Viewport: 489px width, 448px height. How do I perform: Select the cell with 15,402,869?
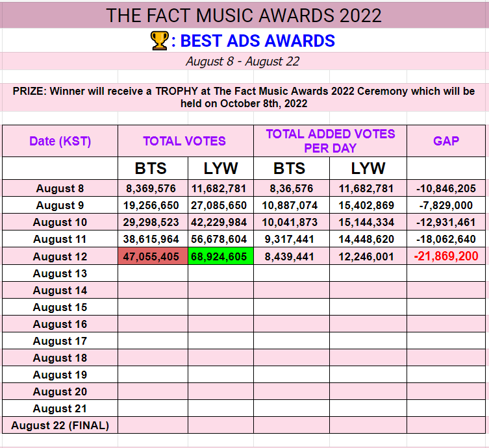[x=368, y=205]
